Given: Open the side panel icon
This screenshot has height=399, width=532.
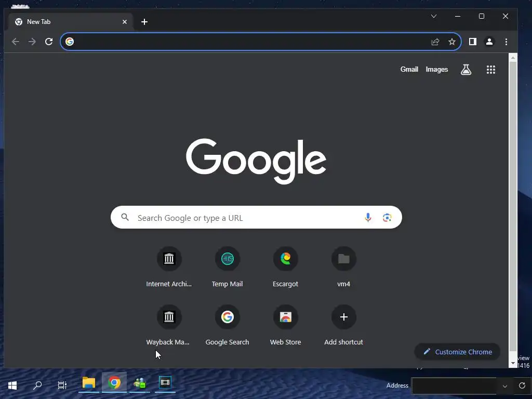Looking at the screenshot, I should 473,42.
